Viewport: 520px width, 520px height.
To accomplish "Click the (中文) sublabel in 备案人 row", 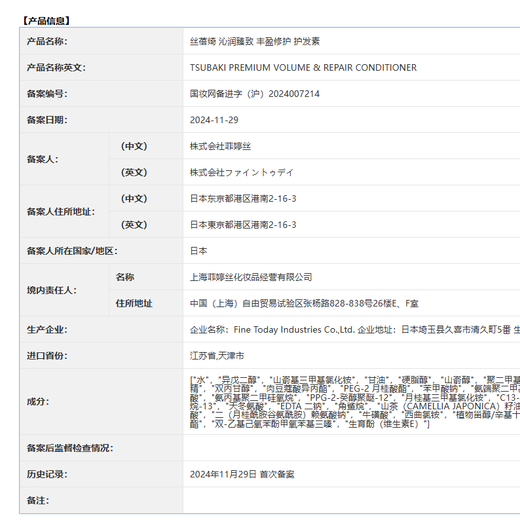I will click(134, 146).
